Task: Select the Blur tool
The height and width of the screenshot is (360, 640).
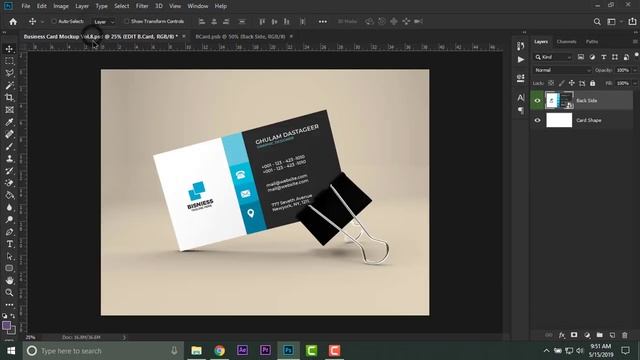Action: point(9,207)
